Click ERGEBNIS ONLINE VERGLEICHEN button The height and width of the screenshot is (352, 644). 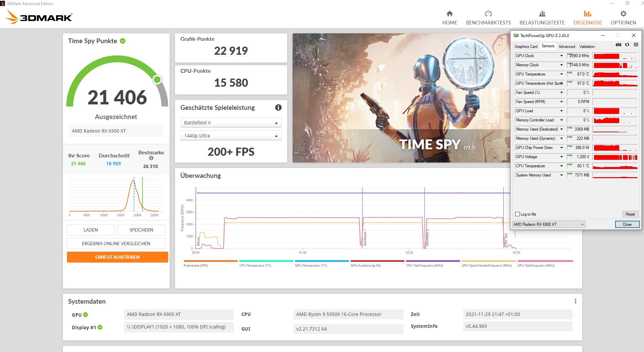click(x=116, y=244)
